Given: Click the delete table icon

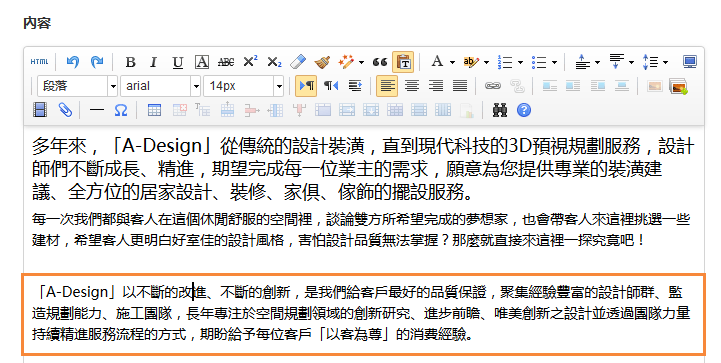Looking at the screenshot, I should 179,110.
